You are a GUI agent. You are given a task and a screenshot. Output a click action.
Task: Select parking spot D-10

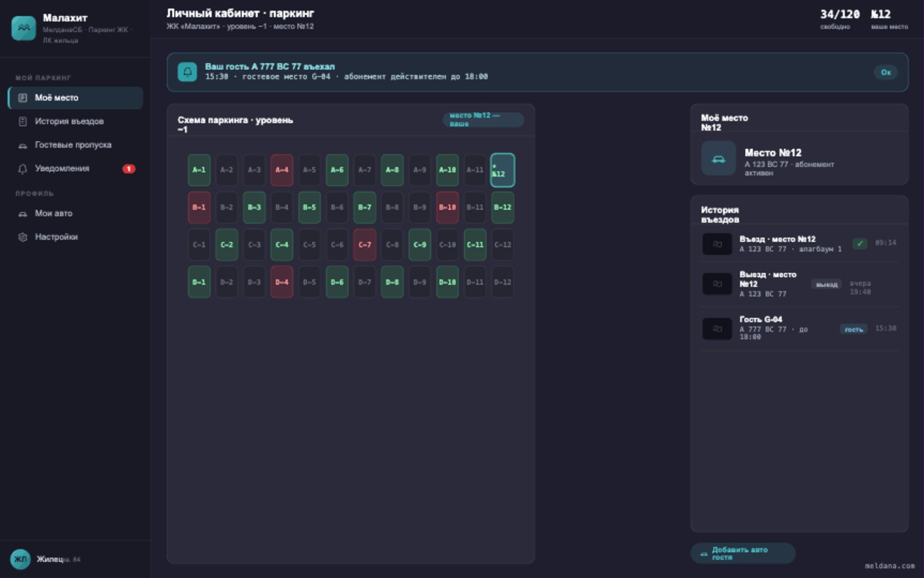tap(447, 282)
